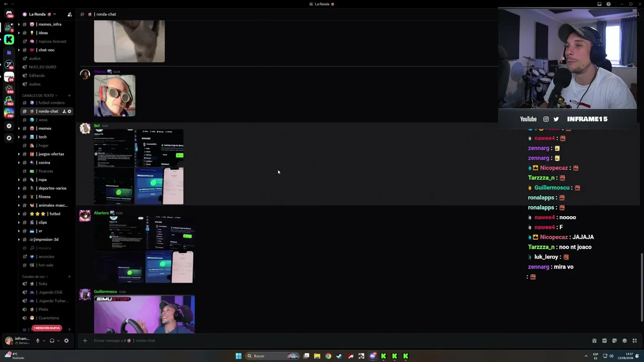Open the weather widget showing Nublado
The image size is (644, 362).
[15, 356]
